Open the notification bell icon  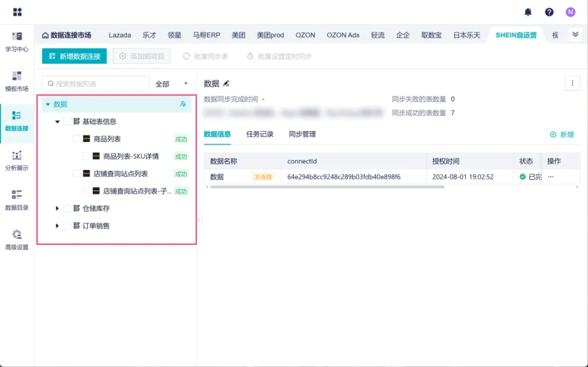click(528, 12)
